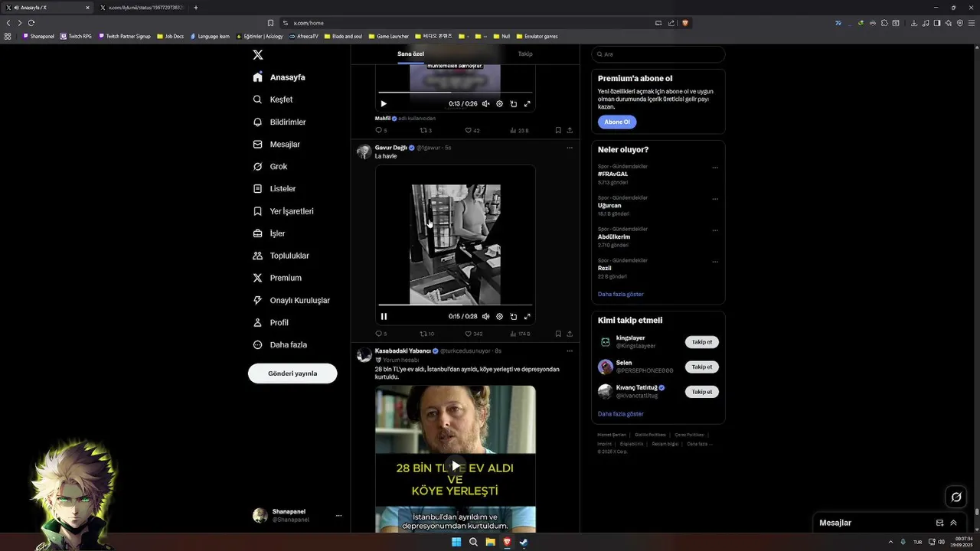Open the X logo home link
980x551 pixels.
point(258,55)
